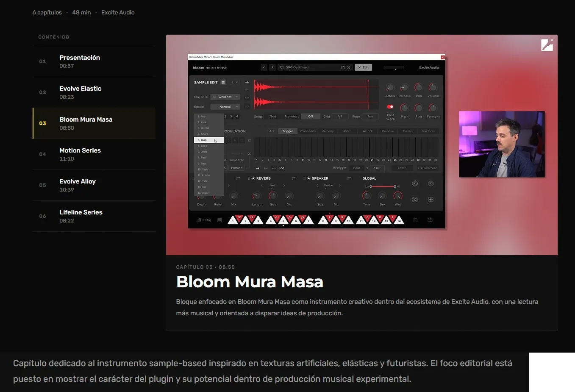Open the preset info icon
This screenshot has width=575, height=392.
[x=348, y=67]
